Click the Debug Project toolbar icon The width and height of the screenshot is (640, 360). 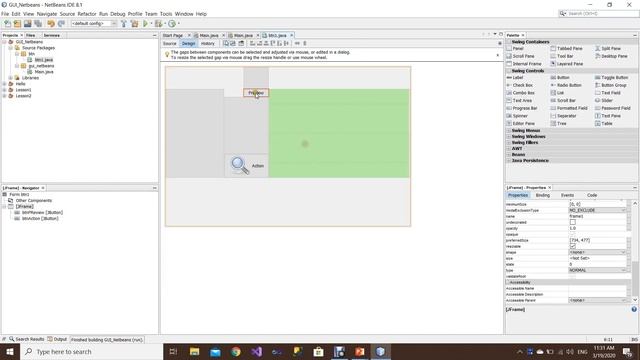[x=158, y=24]
